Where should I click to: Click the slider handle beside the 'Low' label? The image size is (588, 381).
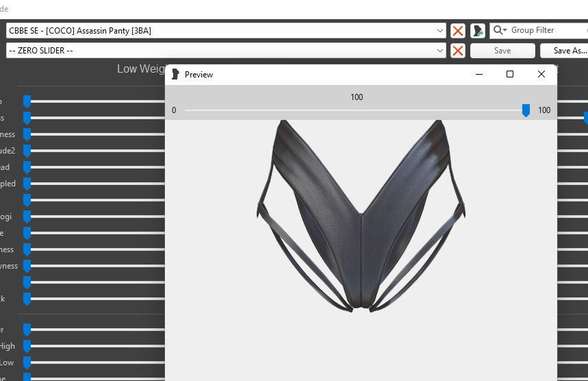coord(27,362)
